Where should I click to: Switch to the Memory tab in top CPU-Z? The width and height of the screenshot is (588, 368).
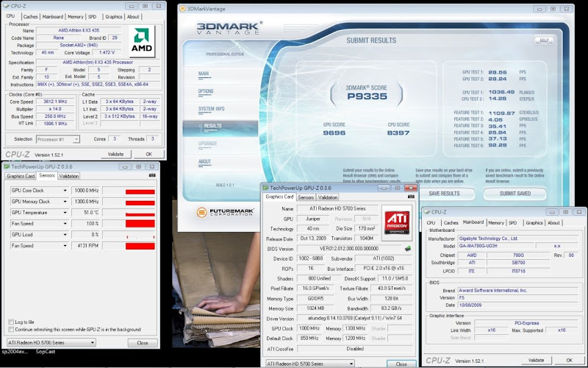[76, 16]
